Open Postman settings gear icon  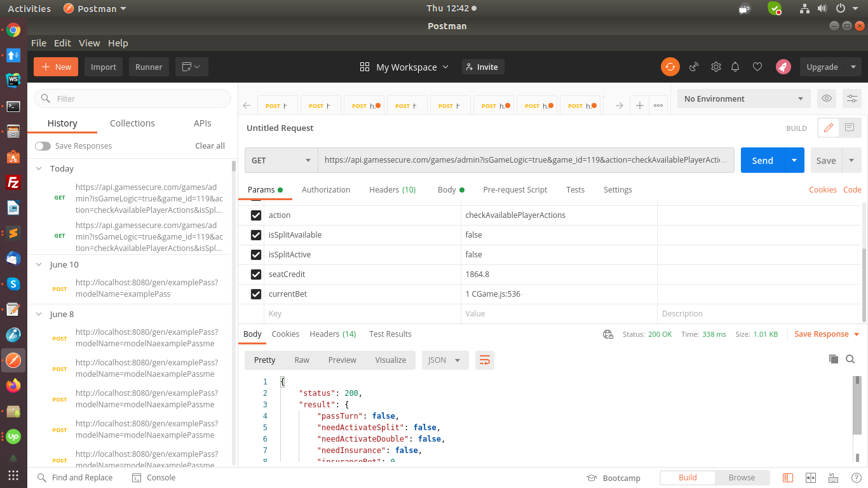pos(715,67)
